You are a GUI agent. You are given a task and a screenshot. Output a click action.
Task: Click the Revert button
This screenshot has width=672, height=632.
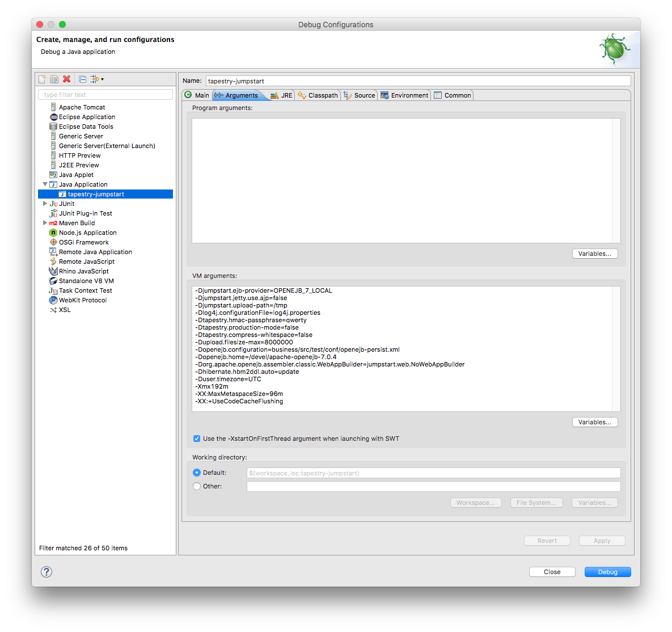pyautogui.click(x=547, y=541)
